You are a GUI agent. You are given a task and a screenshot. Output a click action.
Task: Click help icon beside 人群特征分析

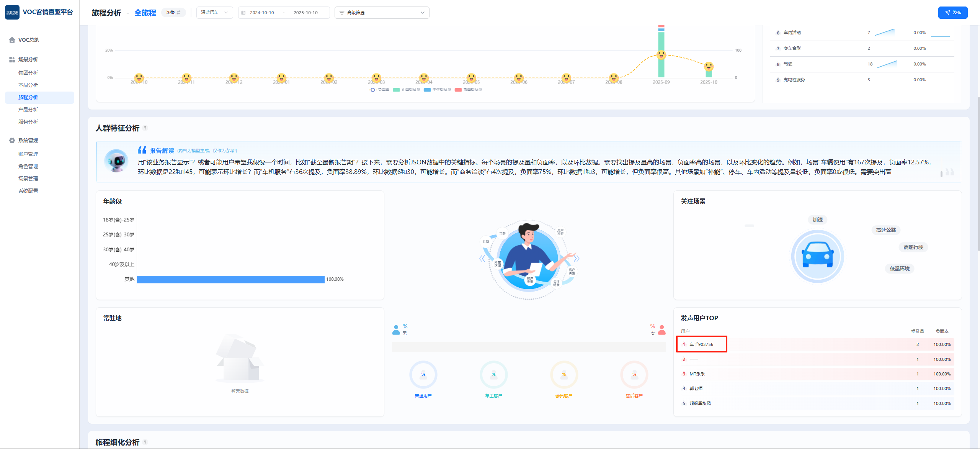coord(145,128)
